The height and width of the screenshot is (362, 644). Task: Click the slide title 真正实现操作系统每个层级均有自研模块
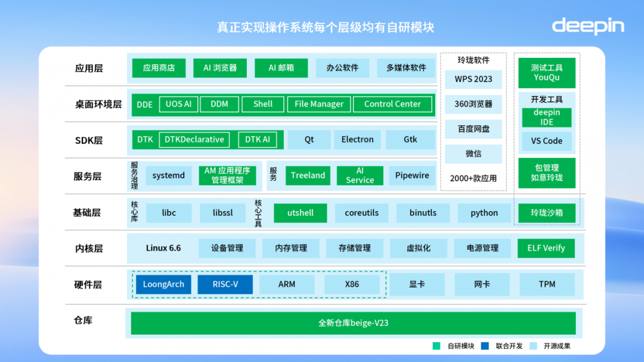pos(326,27)
